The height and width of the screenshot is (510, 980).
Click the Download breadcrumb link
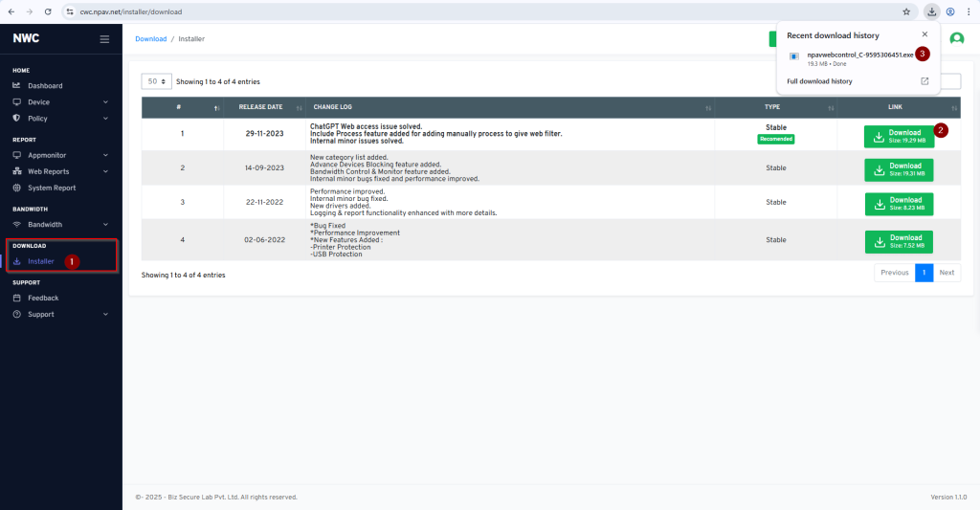point(150,39)
